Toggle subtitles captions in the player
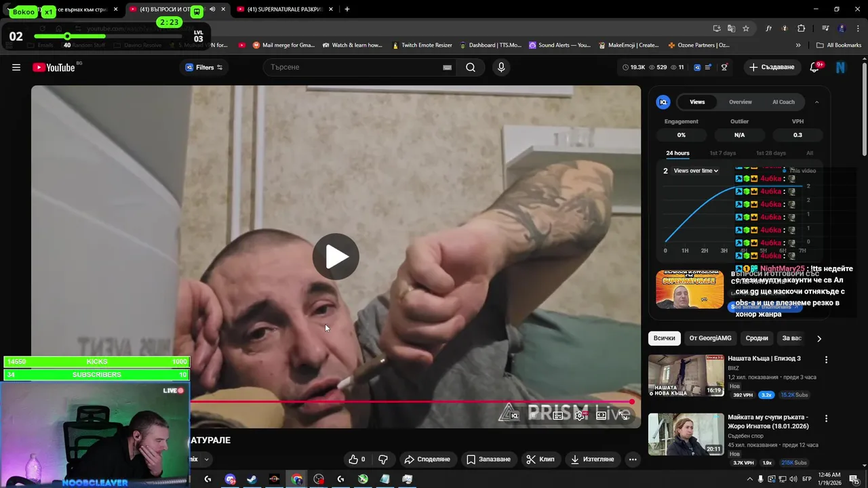Screen dimensions: 868x488 click(x=557, y=415)
